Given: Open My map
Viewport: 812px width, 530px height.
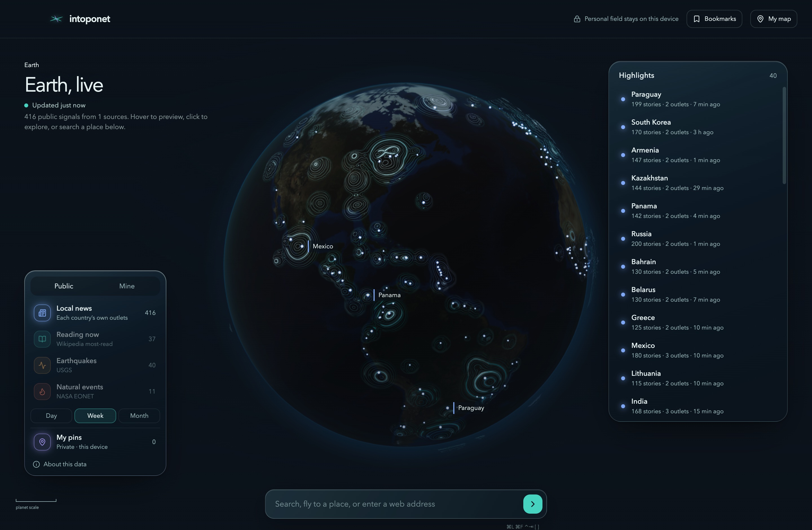Looking at the screenshot, I should coord(773,19).
